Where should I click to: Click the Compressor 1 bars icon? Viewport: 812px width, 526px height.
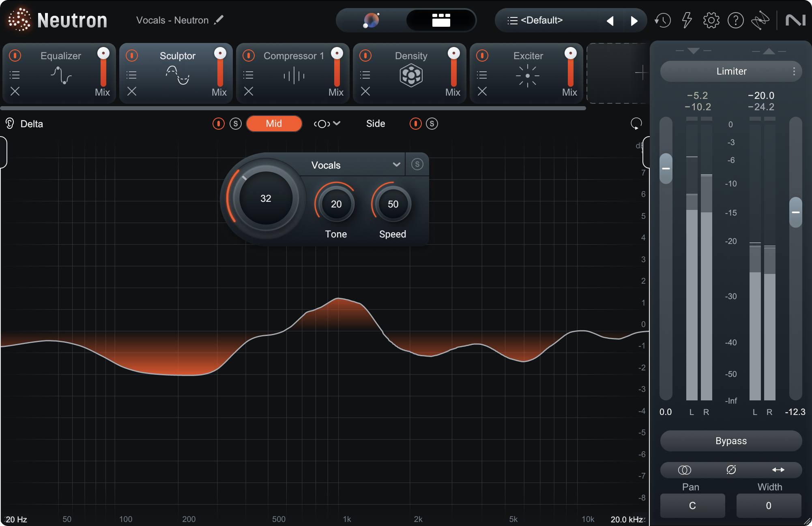pos(294,76)
